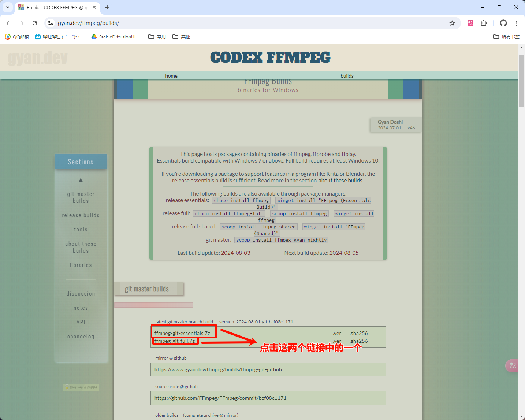The height and width of the screenshot is (420, 525).
Task: Open the 常用 bookmarks folder
Action: click(157, 37)
